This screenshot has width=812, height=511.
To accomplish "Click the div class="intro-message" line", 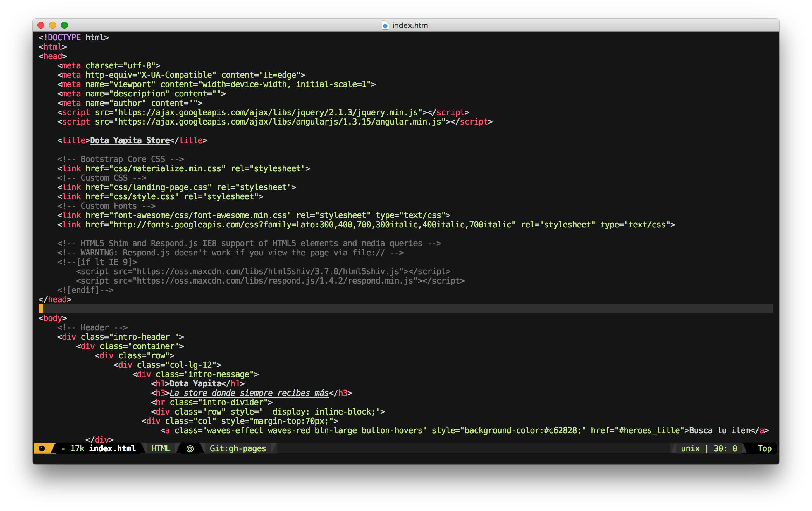I will click(196, 374).
